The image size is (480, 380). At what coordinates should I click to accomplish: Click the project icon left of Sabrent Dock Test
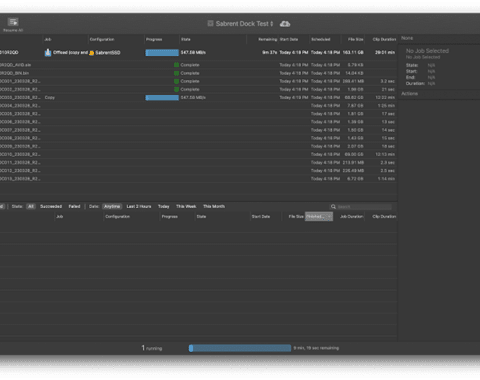[210, 23]
